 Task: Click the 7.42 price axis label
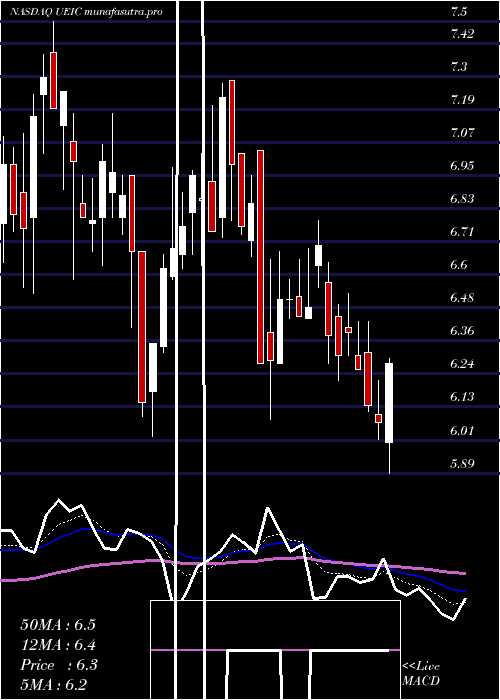(x=462, y=33)
